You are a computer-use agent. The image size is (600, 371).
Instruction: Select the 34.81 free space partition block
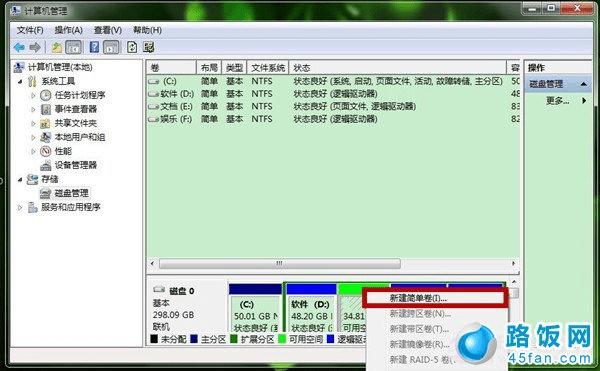[x=352, y=308]
